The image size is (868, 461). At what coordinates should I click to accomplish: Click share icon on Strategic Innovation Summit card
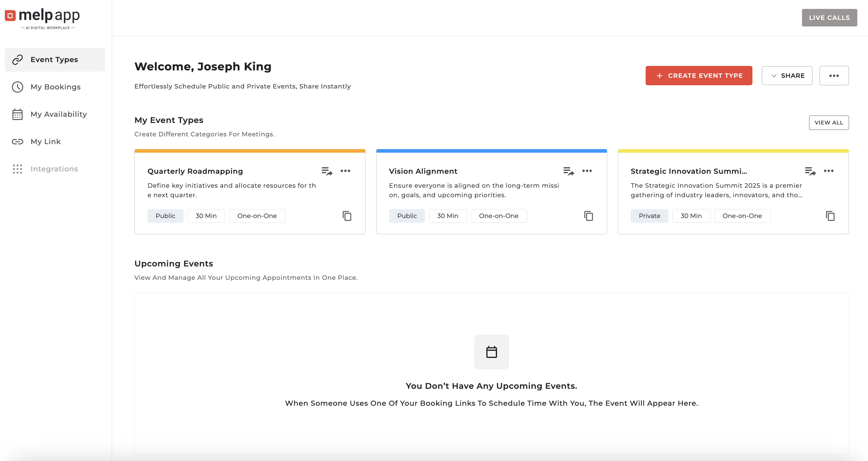(810, 171)
